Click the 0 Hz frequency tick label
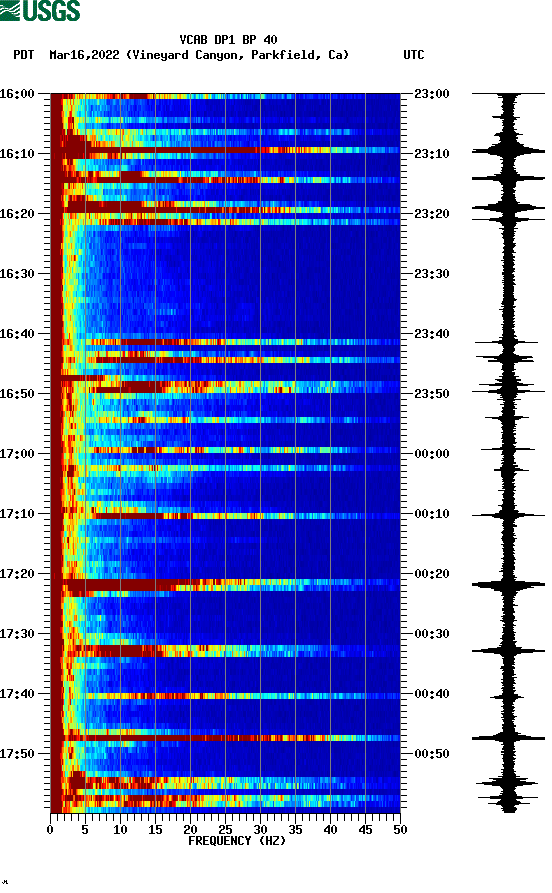 (50, 830)
